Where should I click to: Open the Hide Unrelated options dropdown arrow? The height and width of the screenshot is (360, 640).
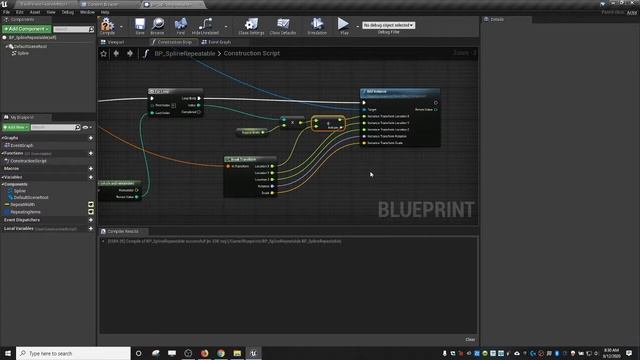226,27
